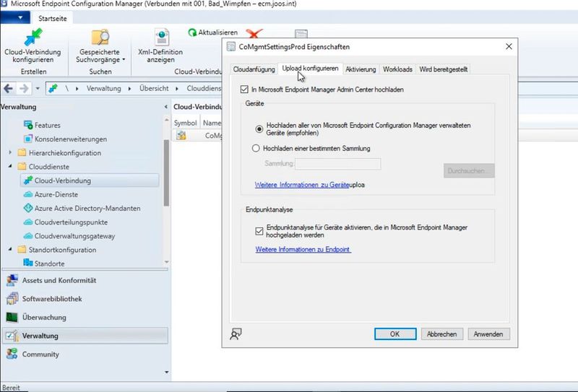Viewport: 578px width, 392px height.
Task: Click feedback person icon in dialog
Action: (236, 334)
